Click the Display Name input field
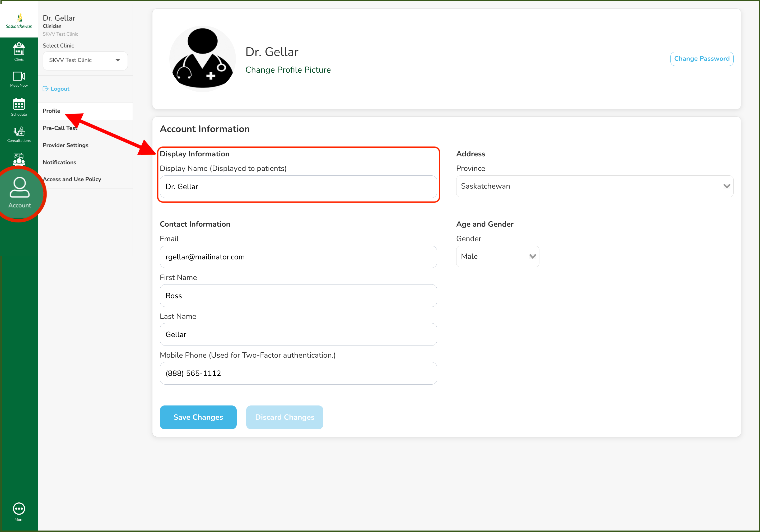This screenshot has width=760, height=532. click(298, 186)
